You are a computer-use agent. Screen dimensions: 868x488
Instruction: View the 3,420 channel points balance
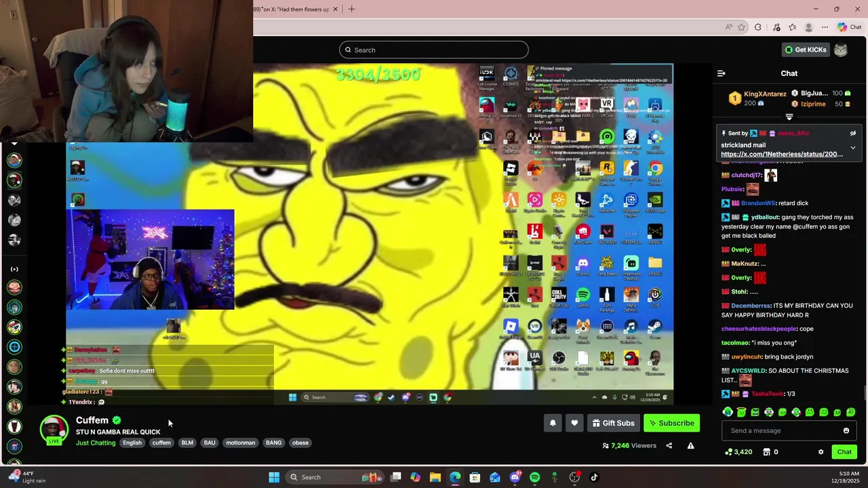tap(738, 452)
